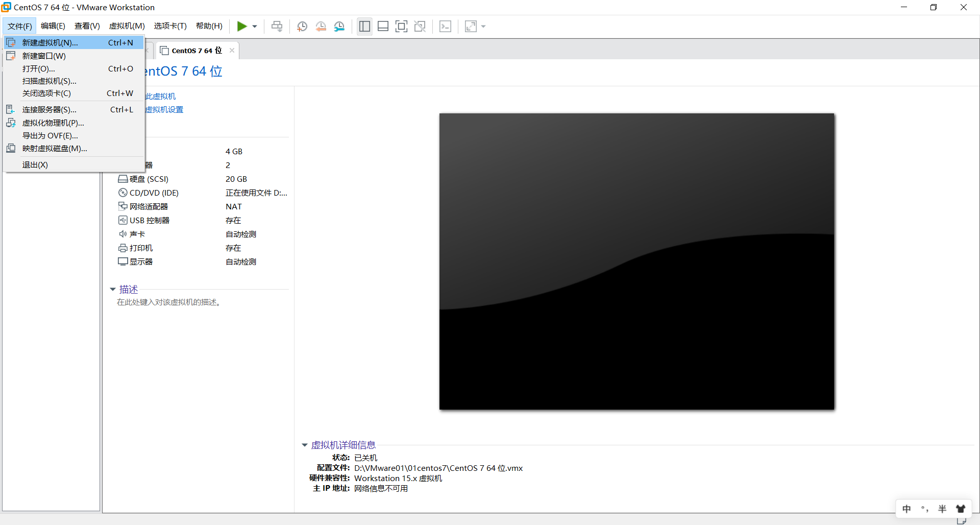Image resolution: width=980 pixels, height=525 pixels.
Task: Open Snapshot Manager wrench-clock icon
Action: pyautogui.click(x=339, y=26)
